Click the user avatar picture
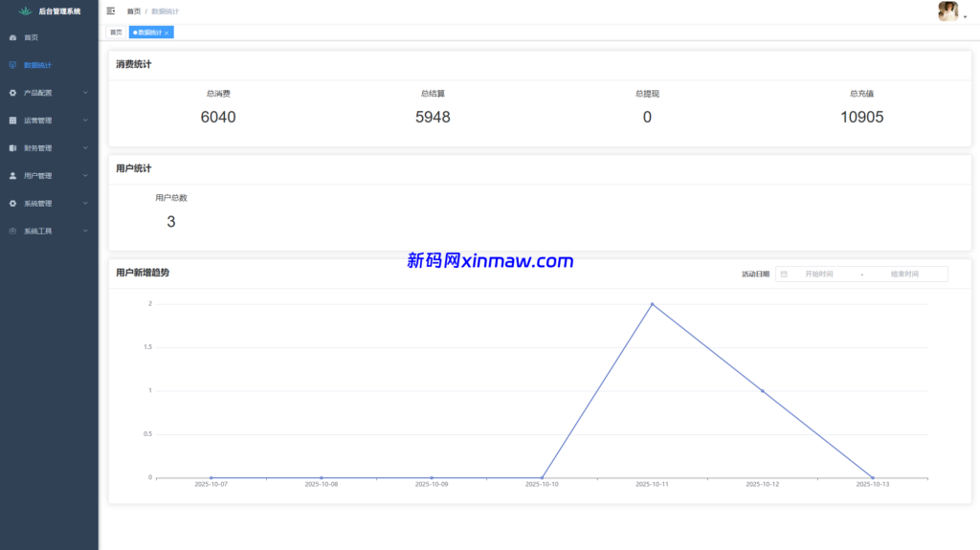Image resolution: width=980 pixels, height=550 pixels. pyautogui.click(x=947, y=11)
